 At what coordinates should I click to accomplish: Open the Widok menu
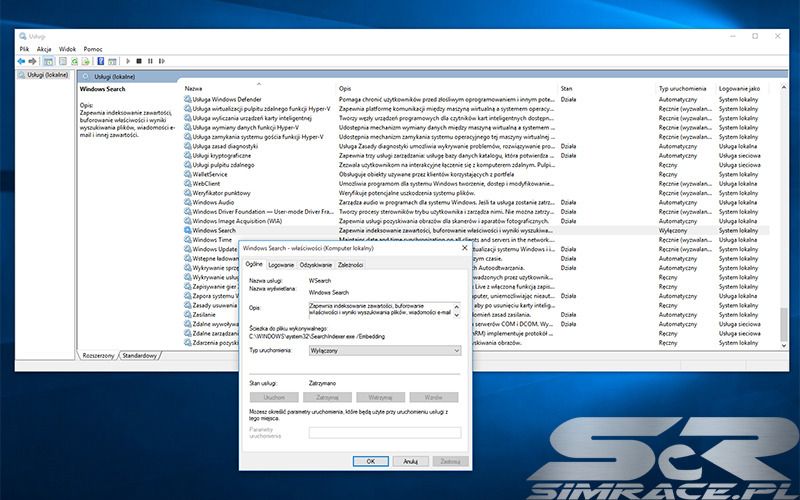67,48
